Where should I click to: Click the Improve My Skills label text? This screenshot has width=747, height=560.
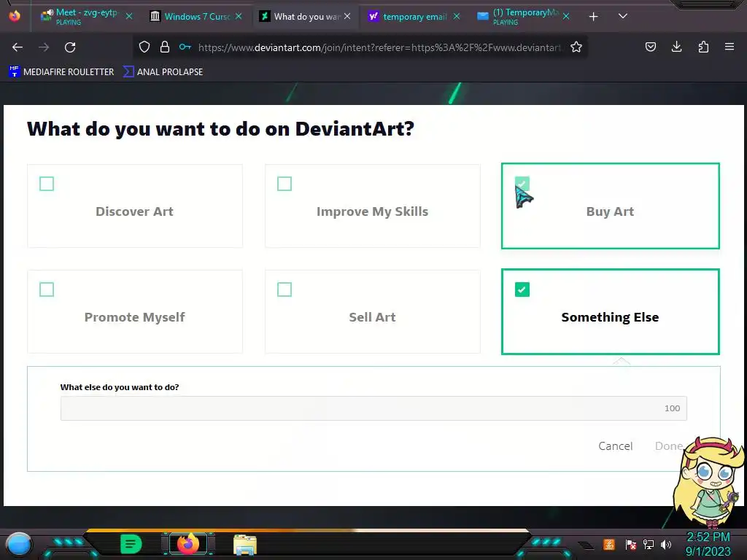(x=373, y=211)
